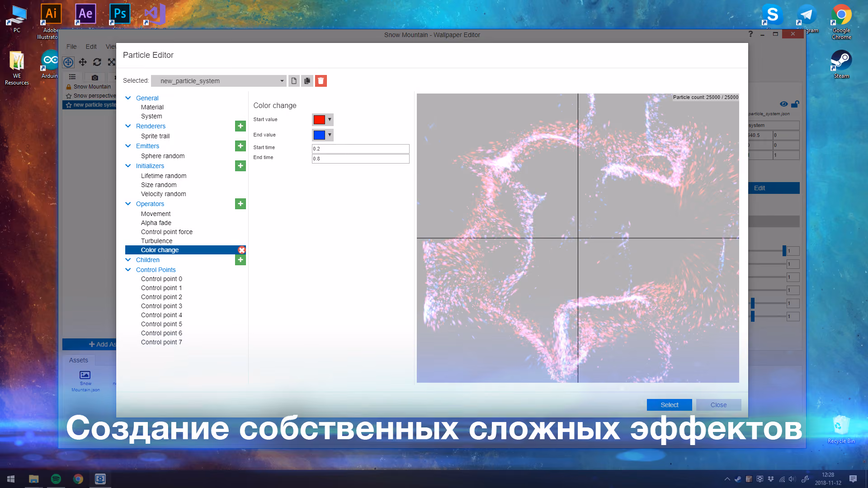
Task: Select the Sprite trail renderer
Action: tap(156, 136)
